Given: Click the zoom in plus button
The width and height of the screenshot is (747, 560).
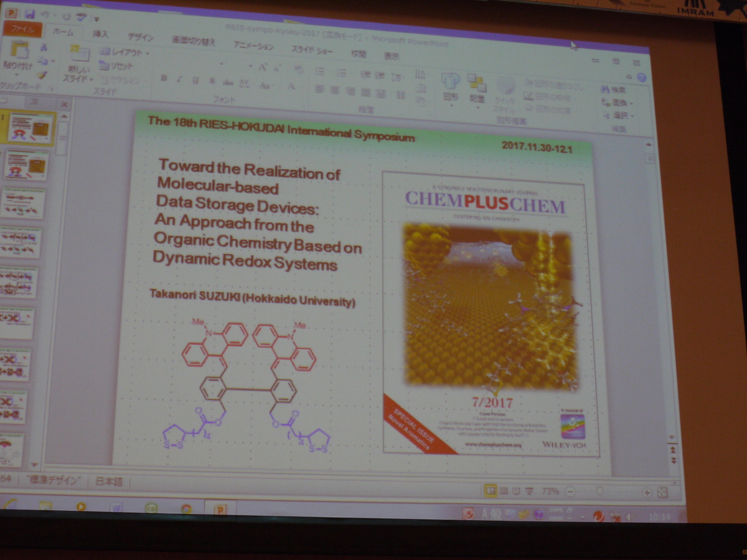Looking at the screenshot, I should point(647,493).
